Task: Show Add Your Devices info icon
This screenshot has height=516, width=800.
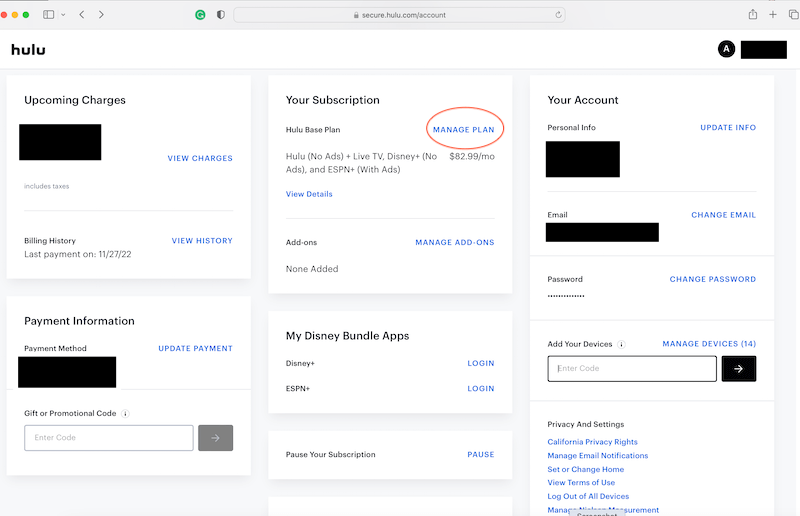Action: (621, 345)
